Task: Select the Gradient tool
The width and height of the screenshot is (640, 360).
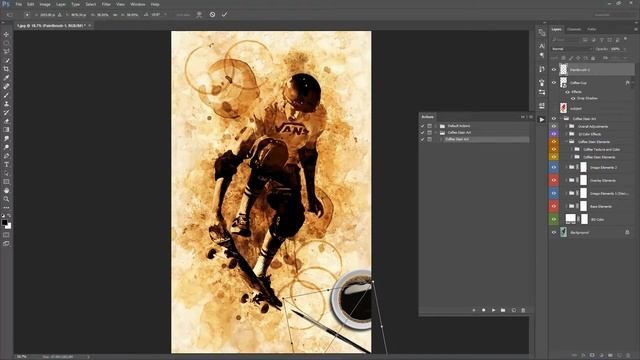Action: (6, 130)
